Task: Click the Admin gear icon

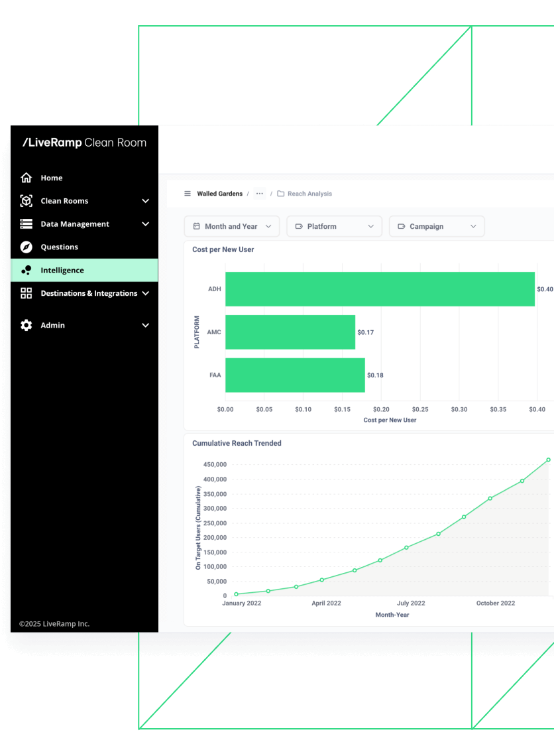Action: [26, 326]
